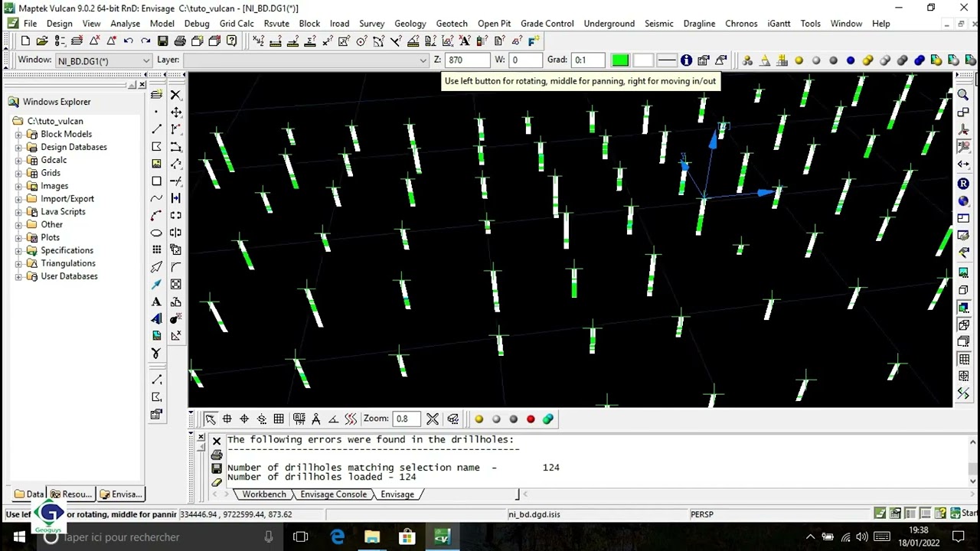Open the Window dropdown NI_BD.DG1(*)

pyautogui.click(x=103, y=60)
